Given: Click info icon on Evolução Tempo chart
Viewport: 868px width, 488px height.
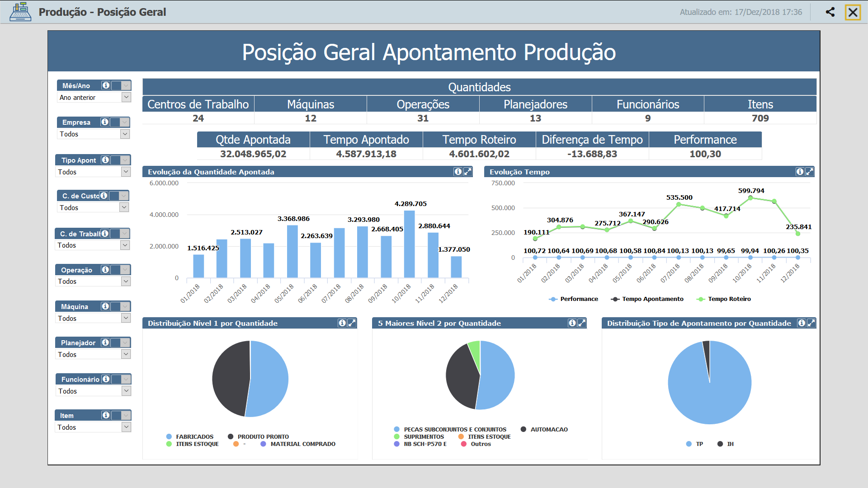Looking at the screenshot, I should [800, 172].
